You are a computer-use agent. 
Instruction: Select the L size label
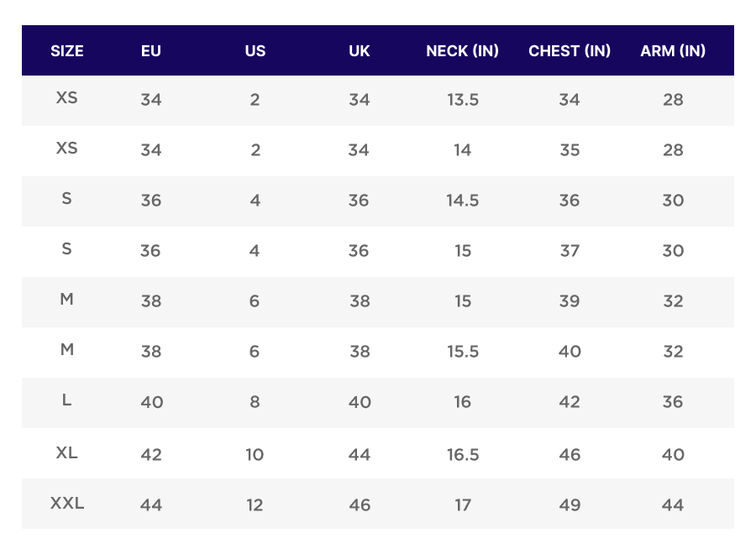pos(67,400)
